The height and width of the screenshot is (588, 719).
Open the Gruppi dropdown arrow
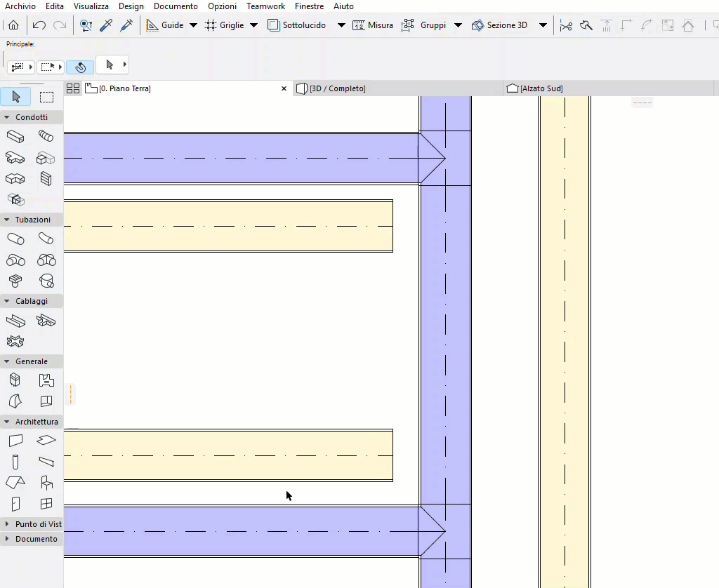click(x=458, y=25)
